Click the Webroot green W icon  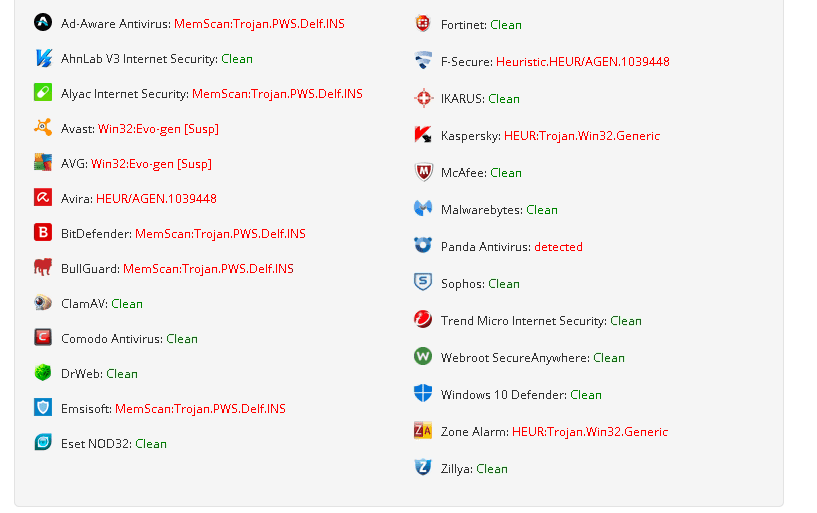click(x=423, y=356)
